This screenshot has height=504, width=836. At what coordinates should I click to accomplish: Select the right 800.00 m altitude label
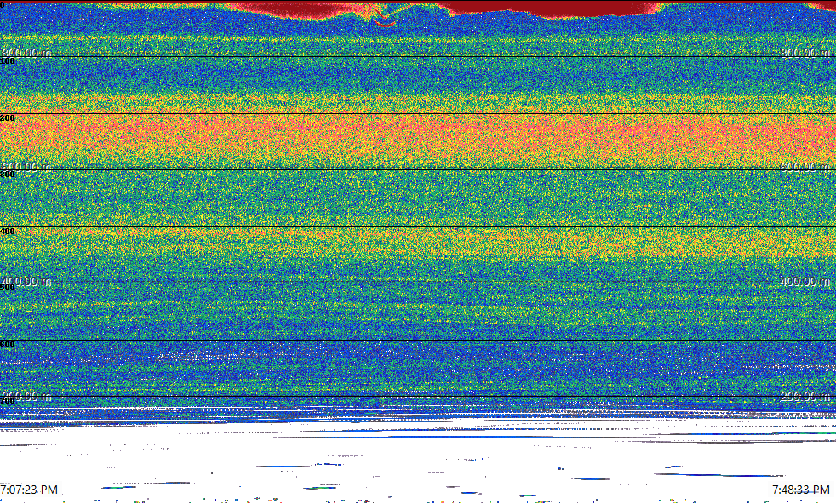(x=805, y=53)
